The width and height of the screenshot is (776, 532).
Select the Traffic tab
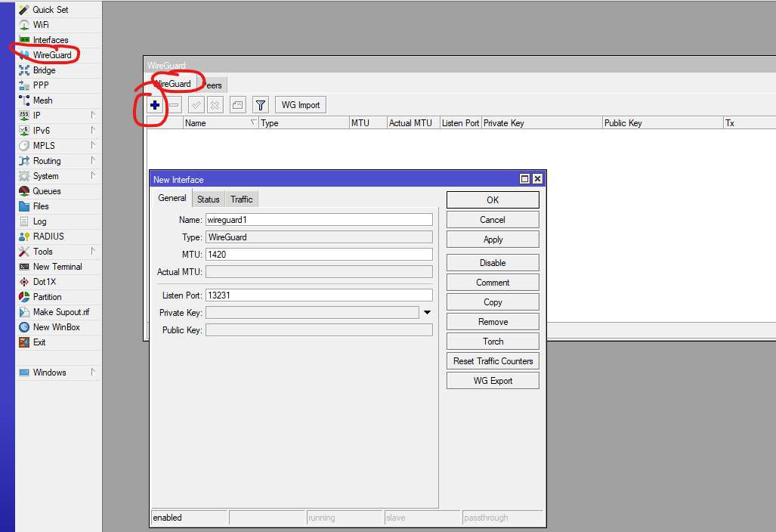pos(242,199)
